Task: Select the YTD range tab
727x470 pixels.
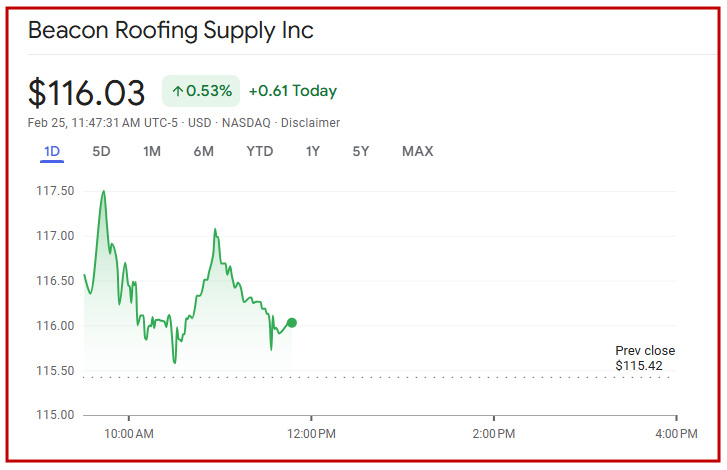Action: 260,152
